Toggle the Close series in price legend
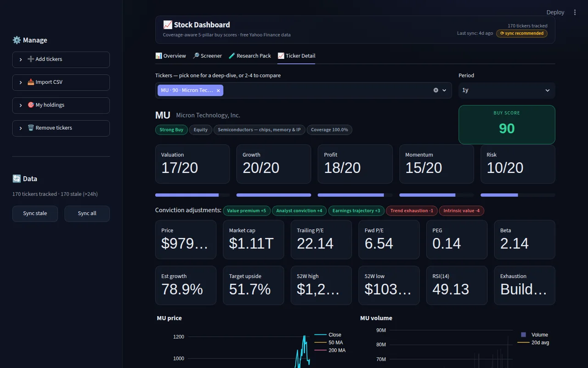Viewport: 588px width, 368px height. pyautogui.click(x=328, y=335)
